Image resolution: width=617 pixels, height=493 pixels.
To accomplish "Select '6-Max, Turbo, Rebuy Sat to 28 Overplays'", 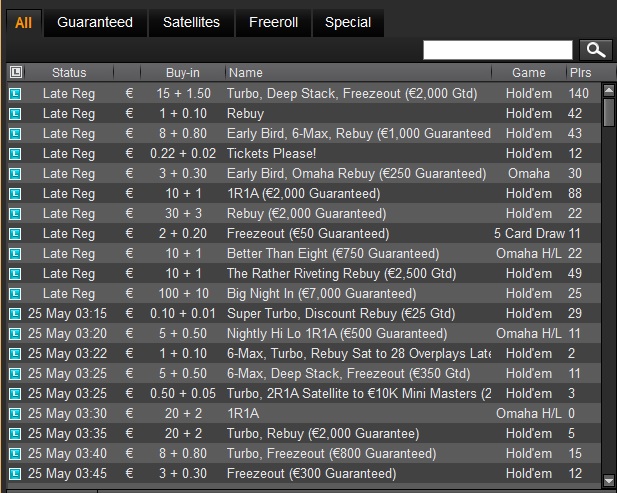I will tap(358, 353).
